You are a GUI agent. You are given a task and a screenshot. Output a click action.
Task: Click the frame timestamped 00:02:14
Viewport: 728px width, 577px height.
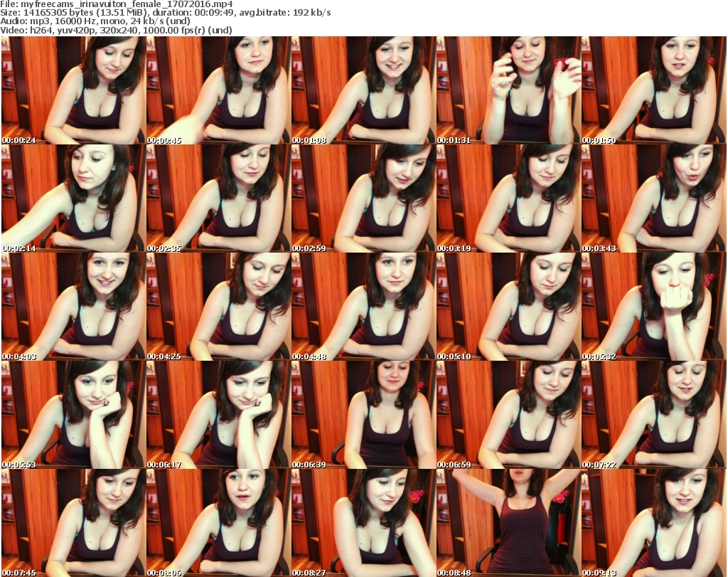[x=73, y=198]
